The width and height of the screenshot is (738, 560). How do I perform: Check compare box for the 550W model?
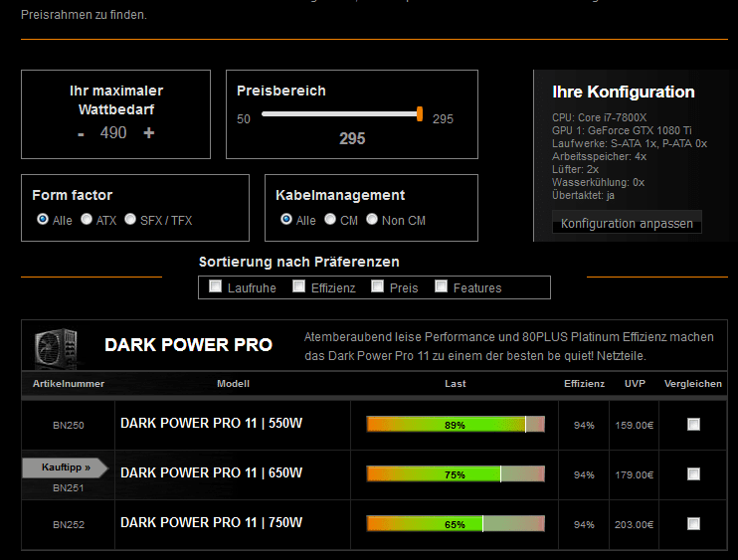pos(694,425)
